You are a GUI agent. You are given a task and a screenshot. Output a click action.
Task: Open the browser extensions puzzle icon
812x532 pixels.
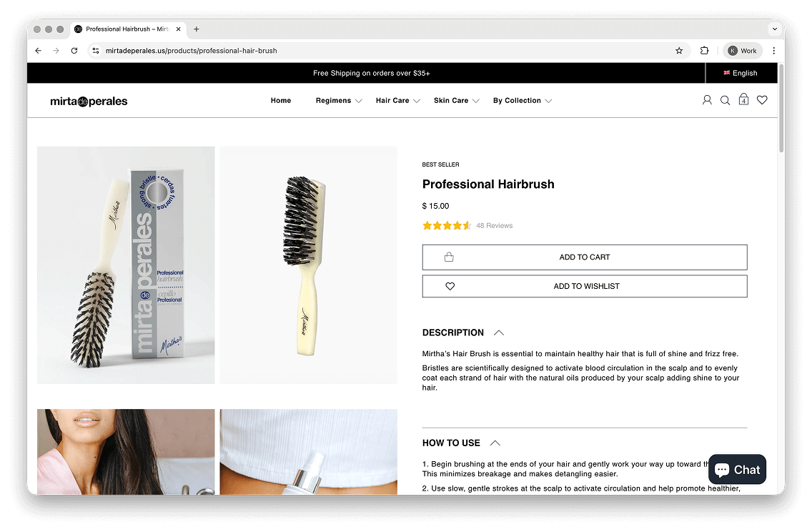[704, 51]
